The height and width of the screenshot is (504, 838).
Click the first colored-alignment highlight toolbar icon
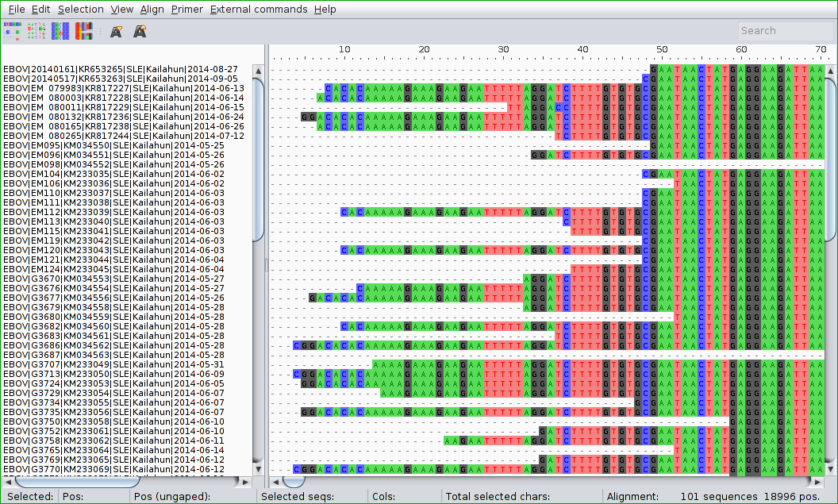[x=12, y=31]
